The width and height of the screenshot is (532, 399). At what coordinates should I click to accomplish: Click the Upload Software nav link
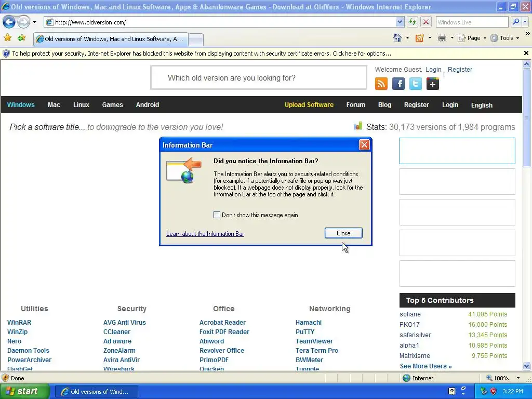(x=309, y=105)
